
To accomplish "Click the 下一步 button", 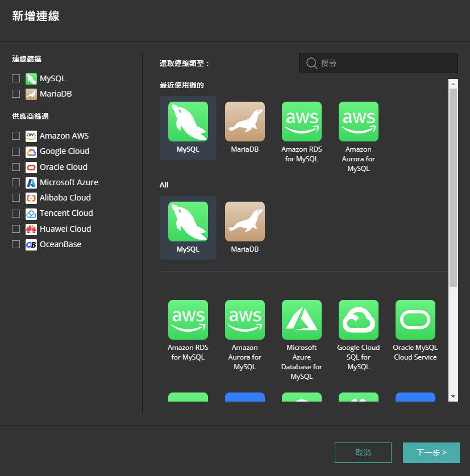I will [431, 453].
